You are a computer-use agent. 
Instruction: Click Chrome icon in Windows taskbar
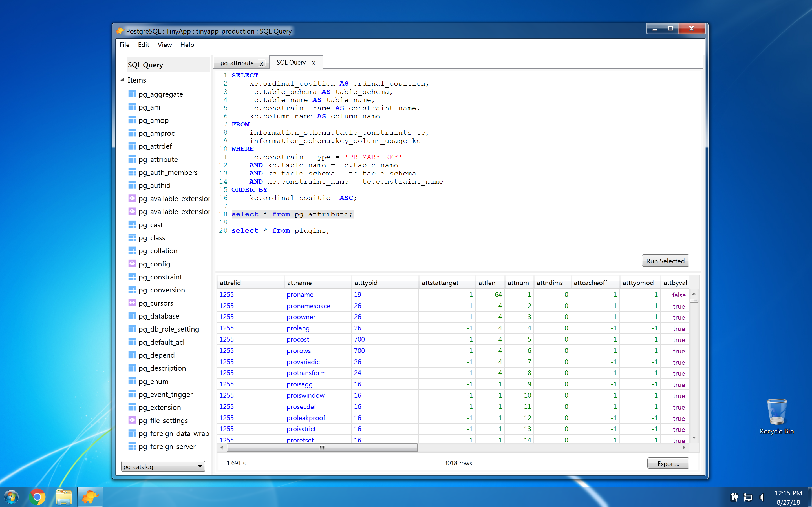coord(38,496)
